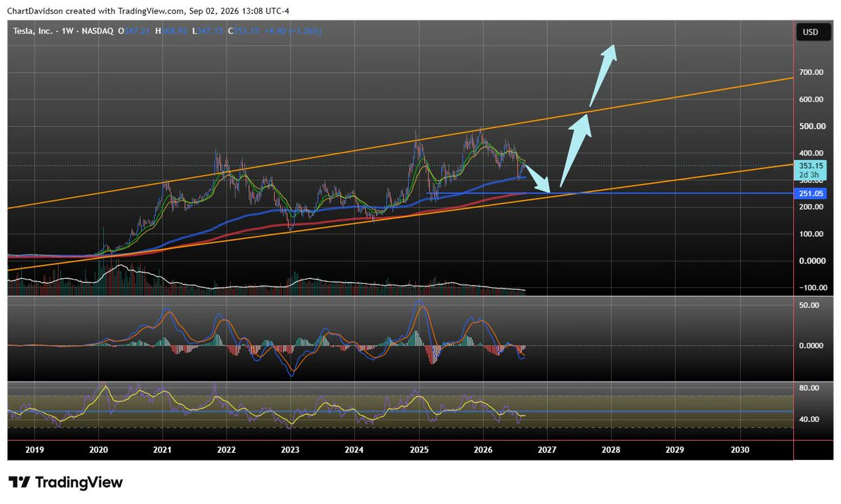Image resolution: width=841 pixels, height=504 pixels.
Task: Select the 1W interval label in chart title
Action: [67, 31]
